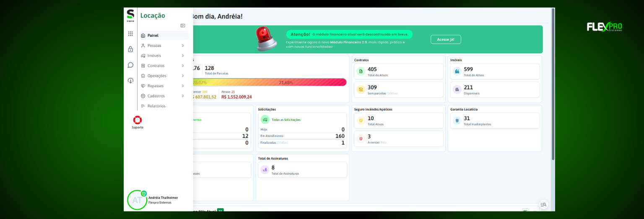Click the Painel home icon
The image size is (644, 219).
point(143,36)
